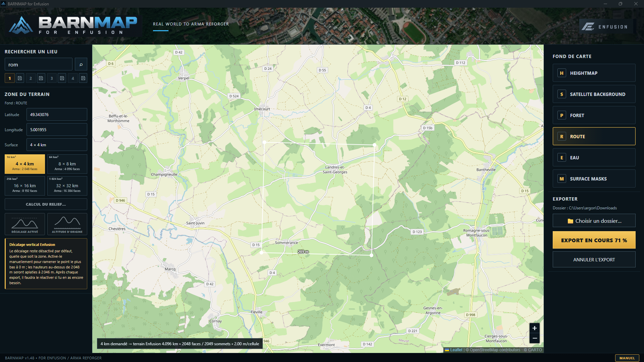Open the CARTO attribution link
Image resolution: width=644 pixels, height=362 pixels.
tap(535, 350)
